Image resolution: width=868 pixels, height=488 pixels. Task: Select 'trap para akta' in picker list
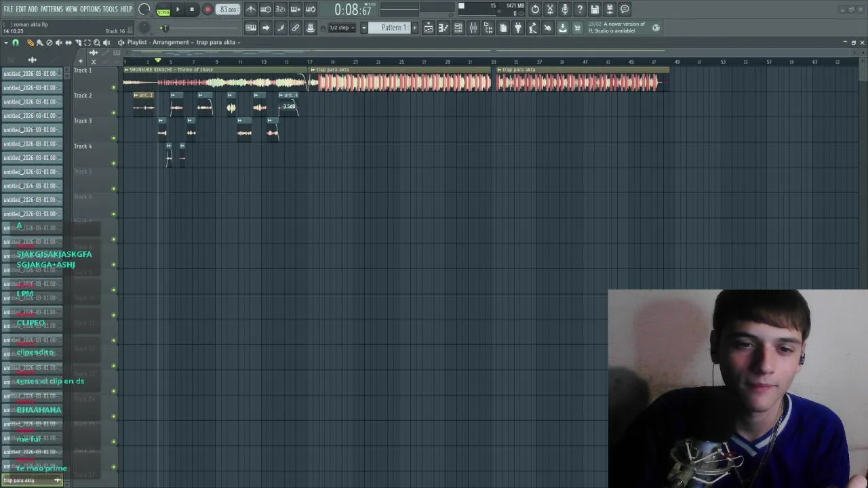pos(32,481)
